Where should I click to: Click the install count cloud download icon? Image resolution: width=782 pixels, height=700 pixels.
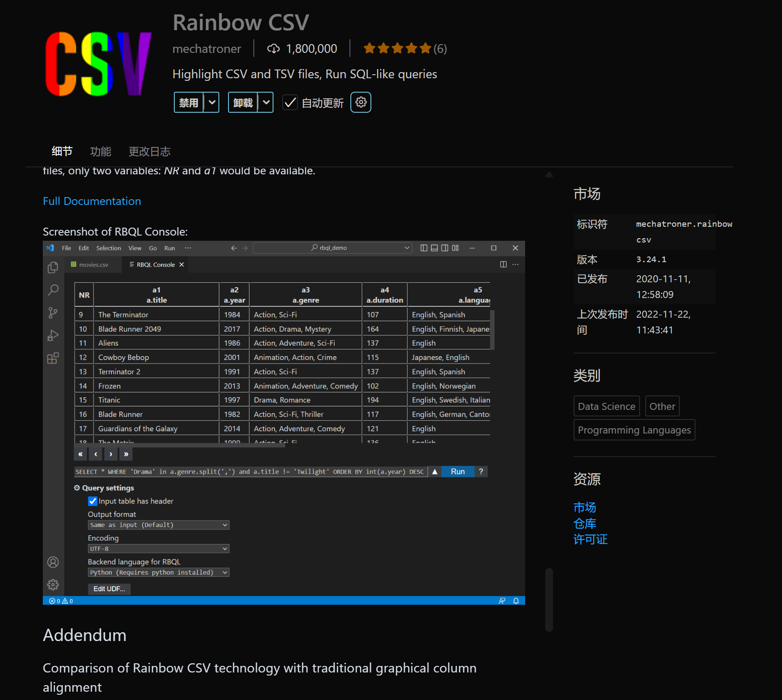(x=273, y=49)
